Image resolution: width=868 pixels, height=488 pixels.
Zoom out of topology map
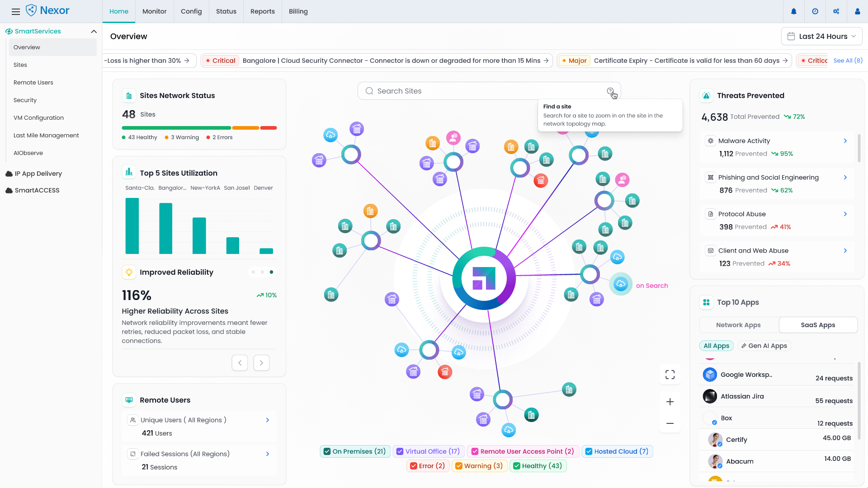coord(670,423)
